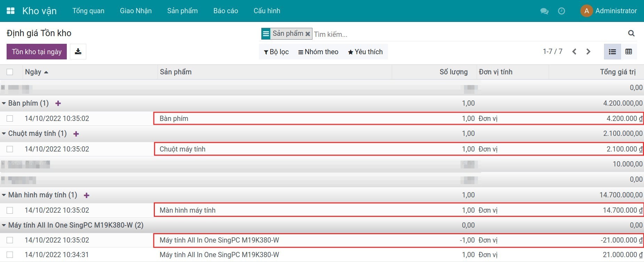
Task: Open the Báo cáo menu
Action: pyautogui.click(x=225, y=11)
